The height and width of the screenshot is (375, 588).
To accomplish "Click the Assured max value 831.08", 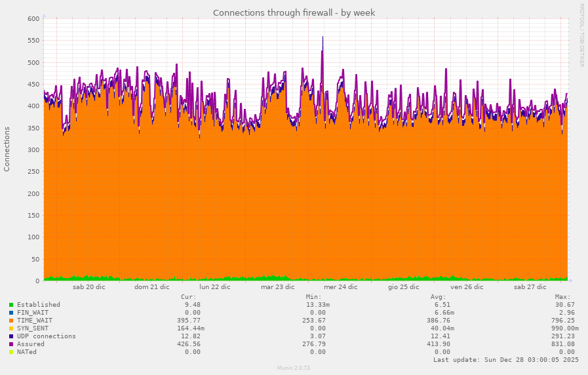I will coord(563,344).
